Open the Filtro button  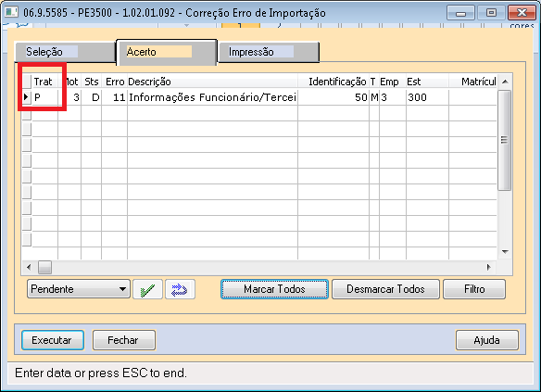474,289
